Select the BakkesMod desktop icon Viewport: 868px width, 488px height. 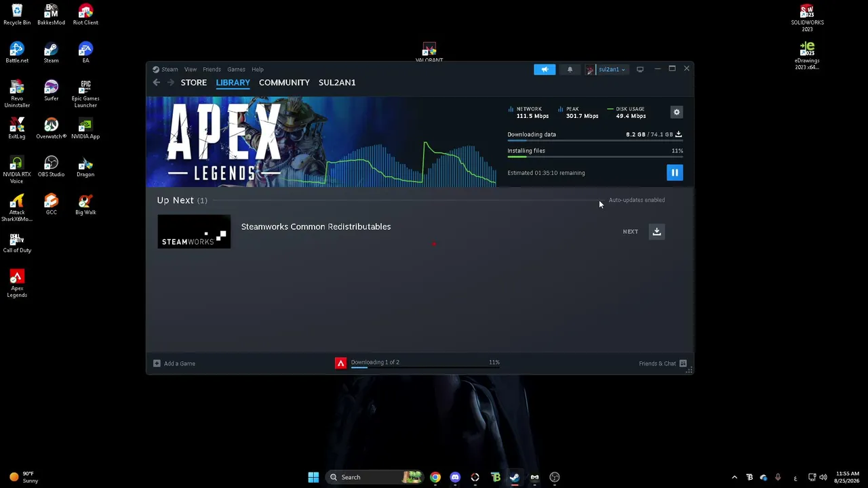click(x=51, y=15)
